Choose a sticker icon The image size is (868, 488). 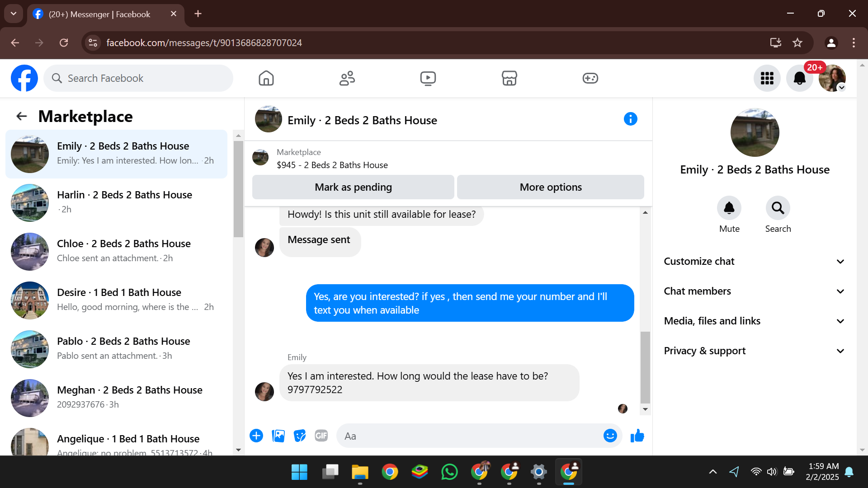[299, 436]
